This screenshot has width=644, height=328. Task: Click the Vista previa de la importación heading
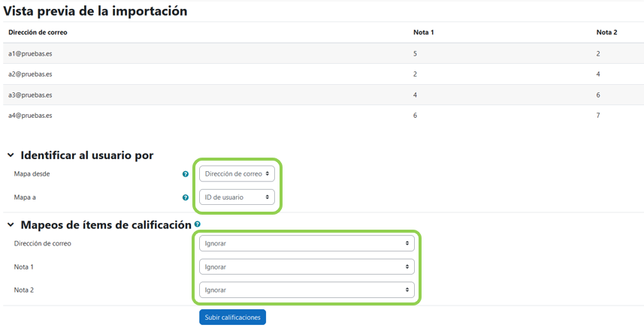pyautogui.click(x=95, y=11)
